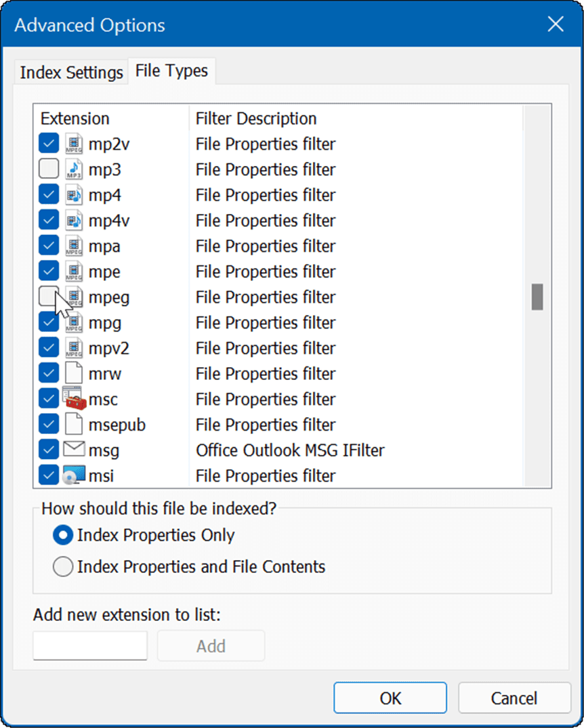Select the mp2v MPEG file icon
Viewport: 584px width, 728px height.
coord(74,144)
